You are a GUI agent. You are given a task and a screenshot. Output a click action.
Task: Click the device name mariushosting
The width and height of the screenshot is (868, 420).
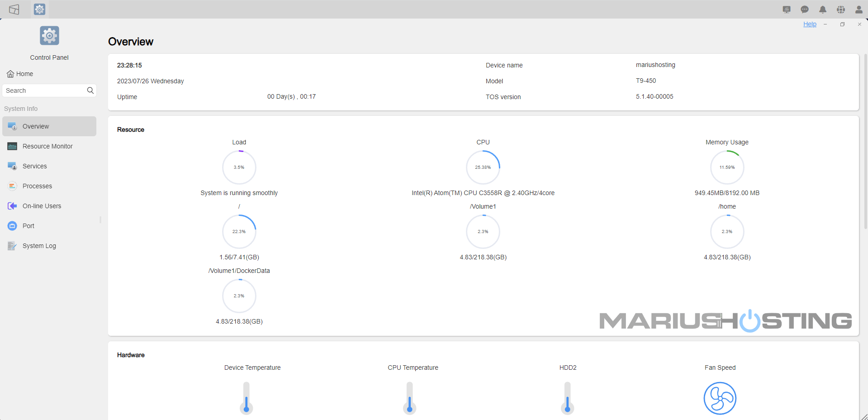(x=655, y=65)
